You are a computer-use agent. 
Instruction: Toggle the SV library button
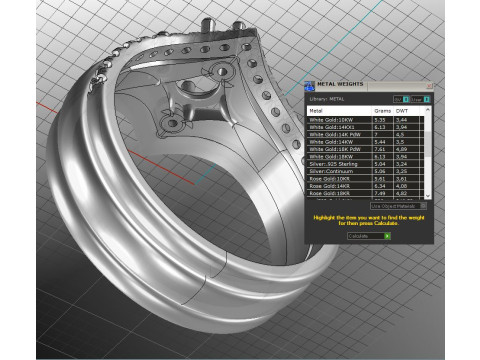401,99
